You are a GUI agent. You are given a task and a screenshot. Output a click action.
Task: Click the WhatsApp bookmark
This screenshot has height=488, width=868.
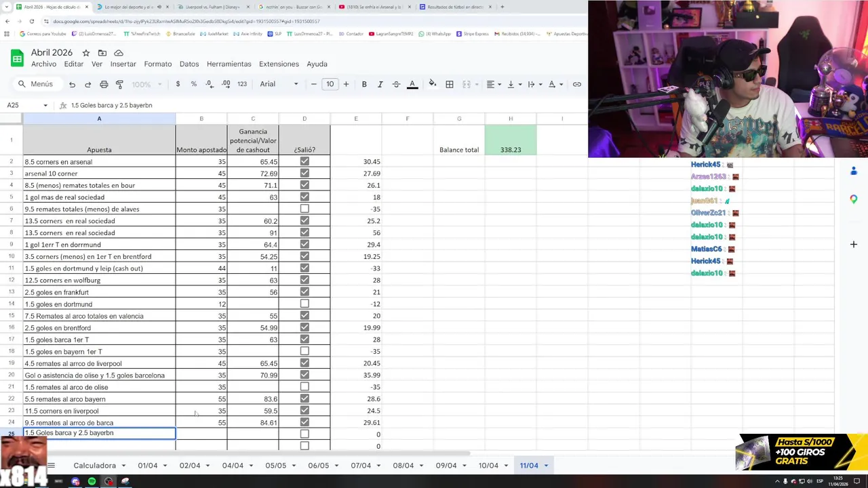(435, 33)
